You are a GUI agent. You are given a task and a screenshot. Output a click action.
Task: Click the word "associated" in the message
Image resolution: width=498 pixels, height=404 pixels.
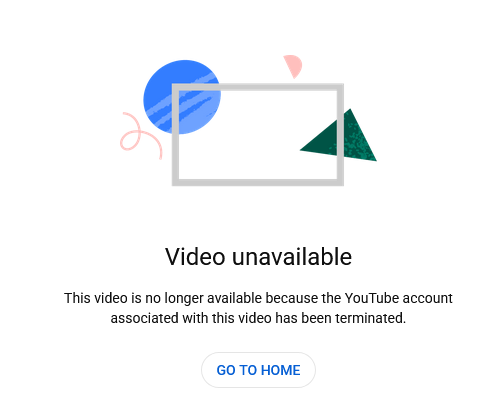(x=145, y=318)
